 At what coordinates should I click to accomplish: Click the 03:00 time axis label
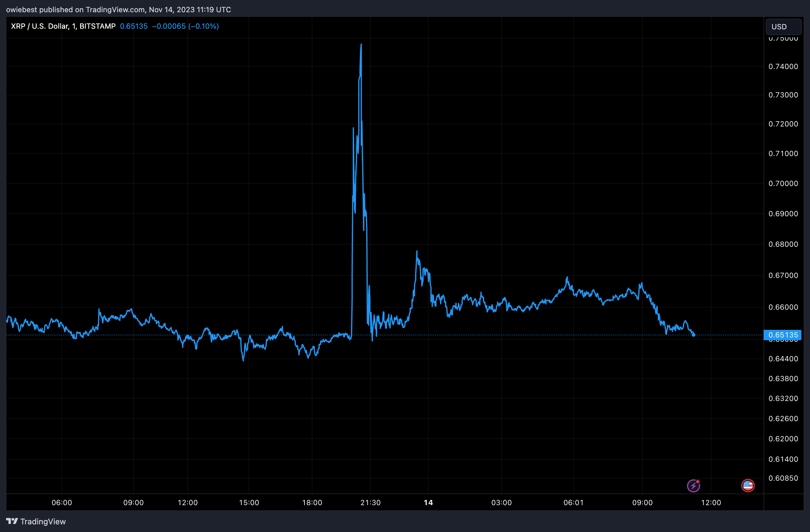pos(501,502)
